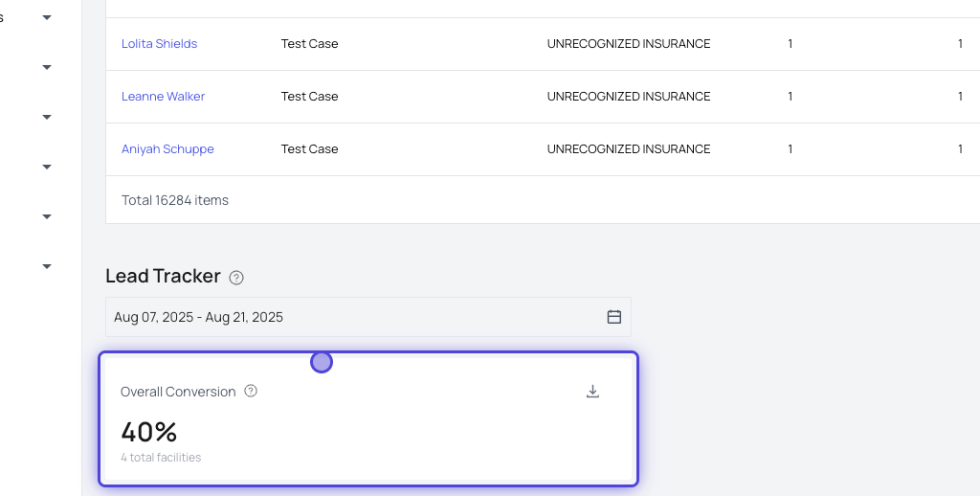
Task: Open the Lolita Shields patient link
Action: click(x=159, y=44)
